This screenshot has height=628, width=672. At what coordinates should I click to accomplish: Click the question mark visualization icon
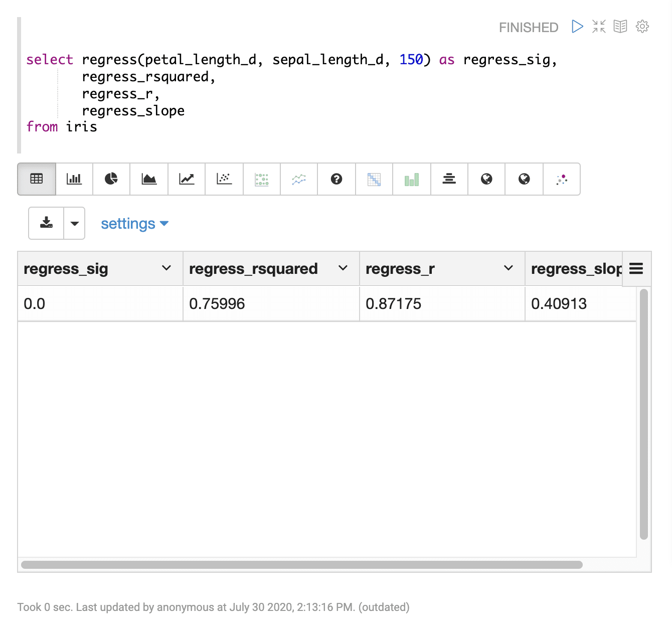coord(337,179)
